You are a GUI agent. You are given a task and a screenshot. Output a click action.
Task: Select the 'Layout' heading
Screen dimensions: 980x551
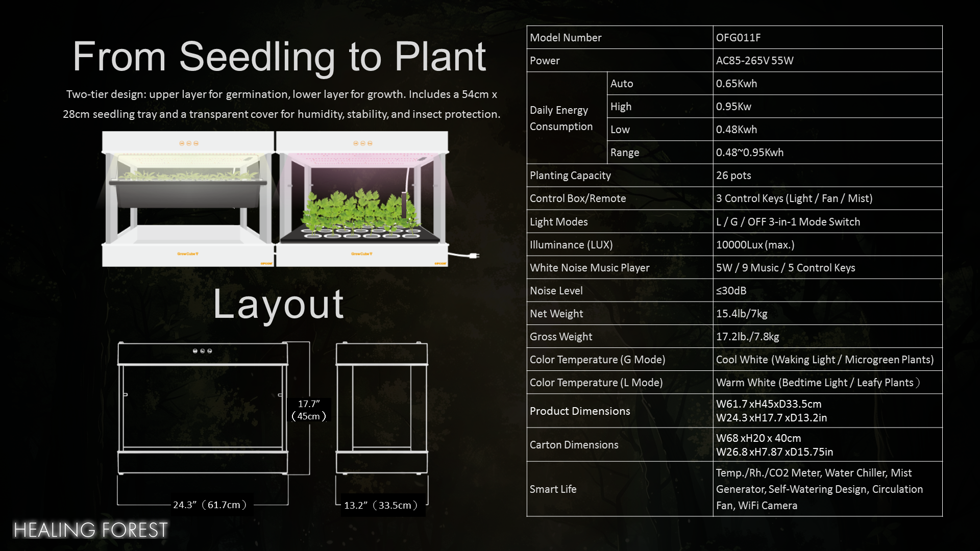click(x=279, y=304)
